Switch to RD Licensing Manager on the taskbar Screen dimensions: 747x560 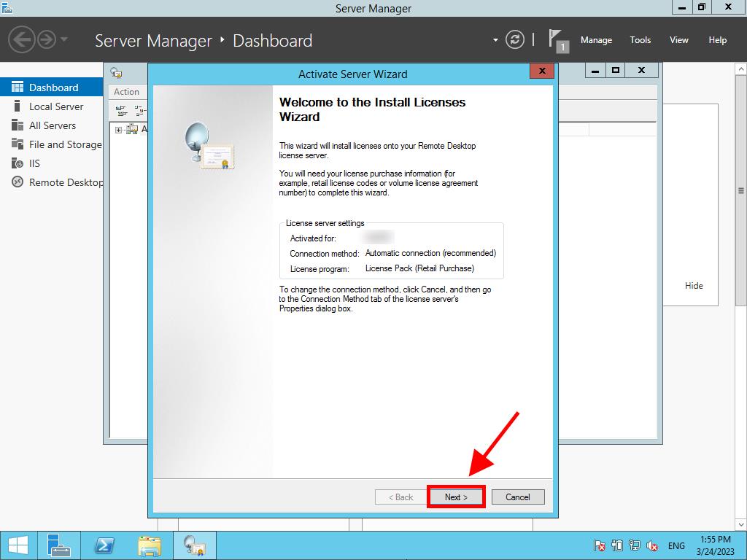[194, 545]
